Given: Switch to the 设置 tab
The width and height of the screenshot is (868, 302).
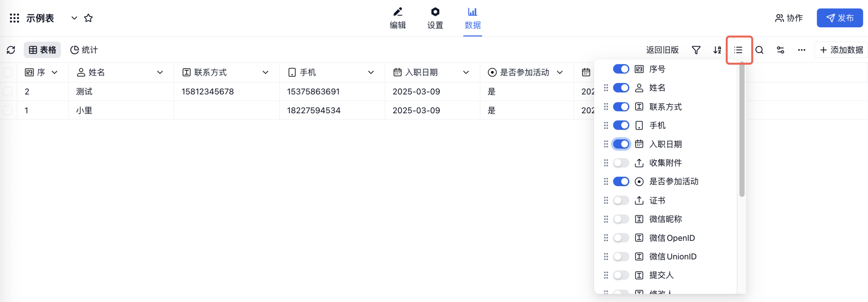Looking at the screenshot, I should pos(435,18).
